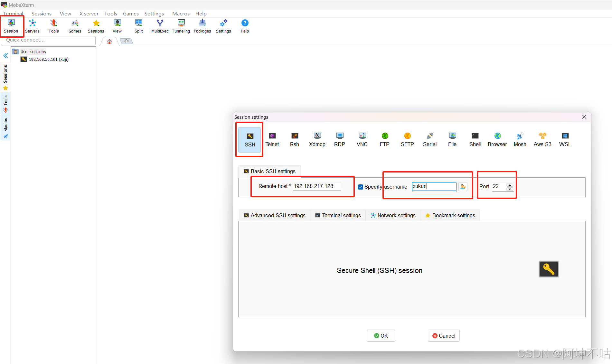The image size is (612, 364).
Task: Open the Tools menu
Action: click(111, 14)
